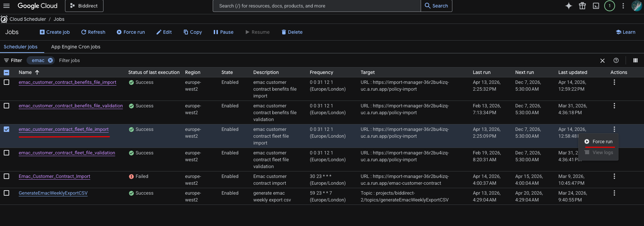Refresh the jobs list
Viewport: 644px width, 226px height.
coord(93,32)
